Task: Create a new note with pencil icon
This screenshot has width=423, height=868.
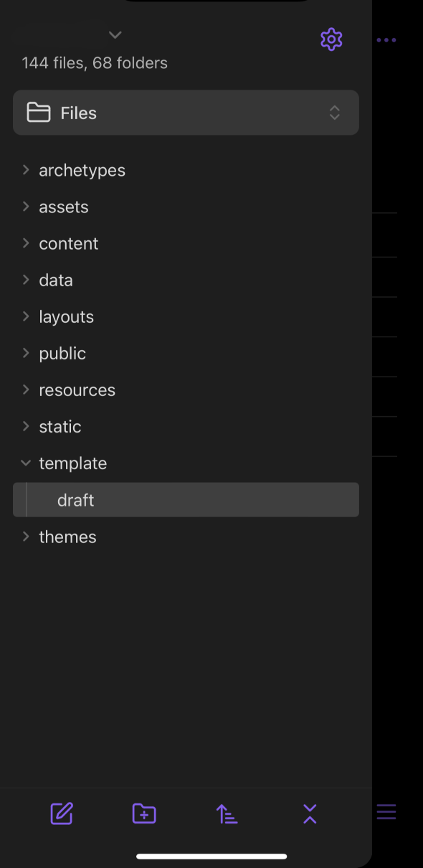Action: [62, 813]
